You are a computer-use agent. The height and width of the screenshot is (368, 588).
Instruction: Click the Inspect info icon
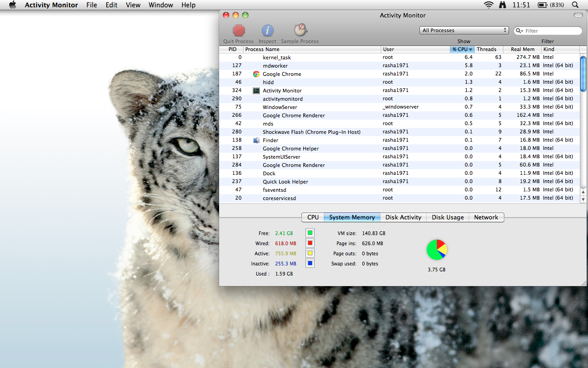268,30
